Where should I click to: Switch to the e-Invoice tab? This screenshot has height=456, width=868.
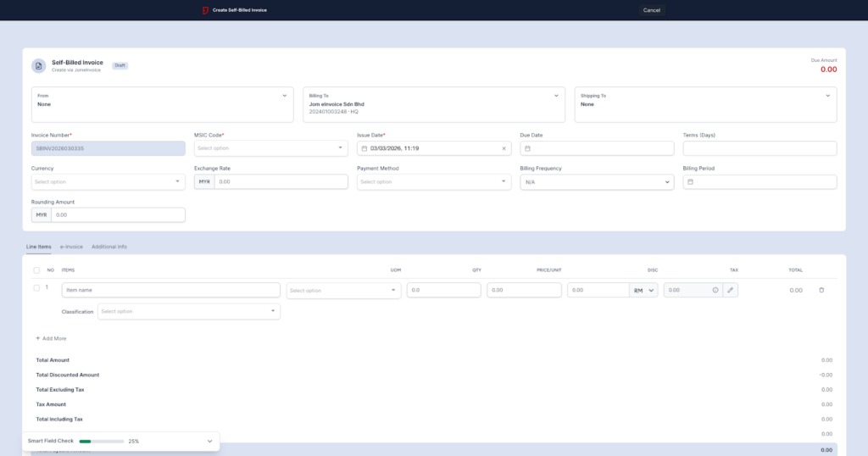point(71,247)
